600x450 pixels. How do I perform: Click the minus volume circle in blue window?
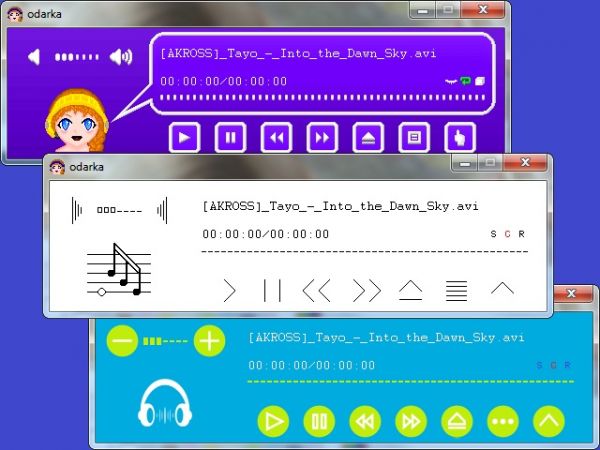click(x=122, y=341)
